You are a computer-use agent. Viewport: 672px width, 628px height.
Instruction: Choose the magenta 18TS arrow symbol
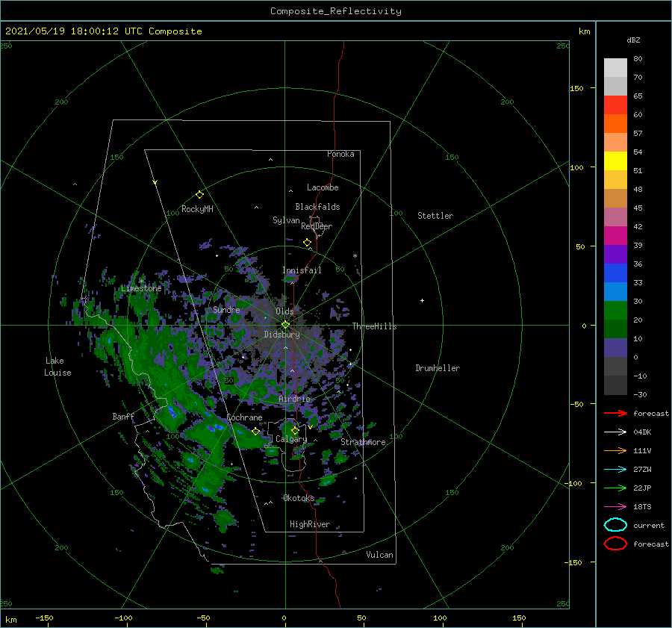pos(615,507)
